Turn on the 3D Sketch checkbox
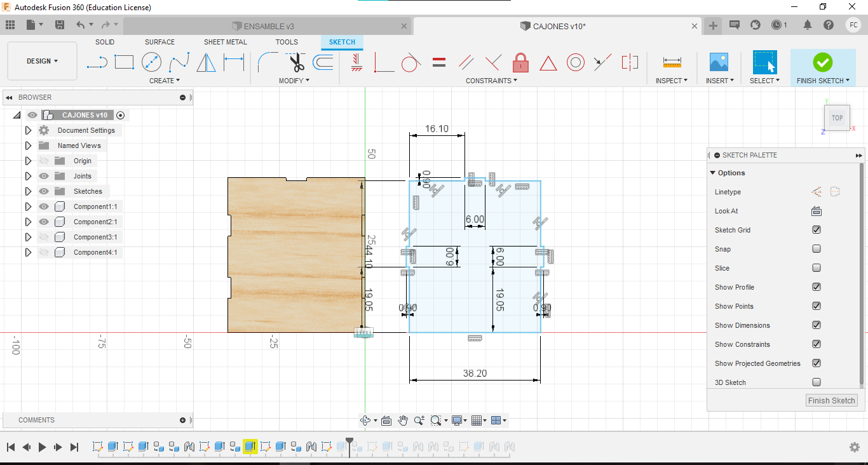 point(817,382)
